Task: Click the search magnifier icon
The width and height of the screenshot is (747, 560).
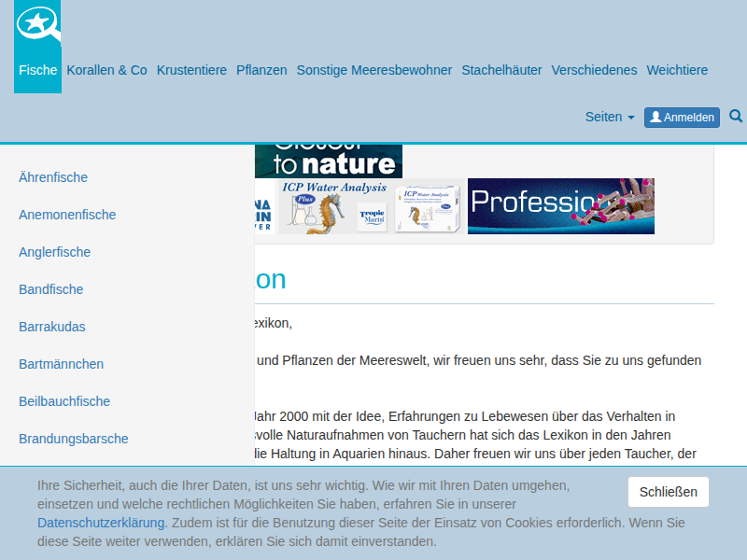Action: [736, 117]
